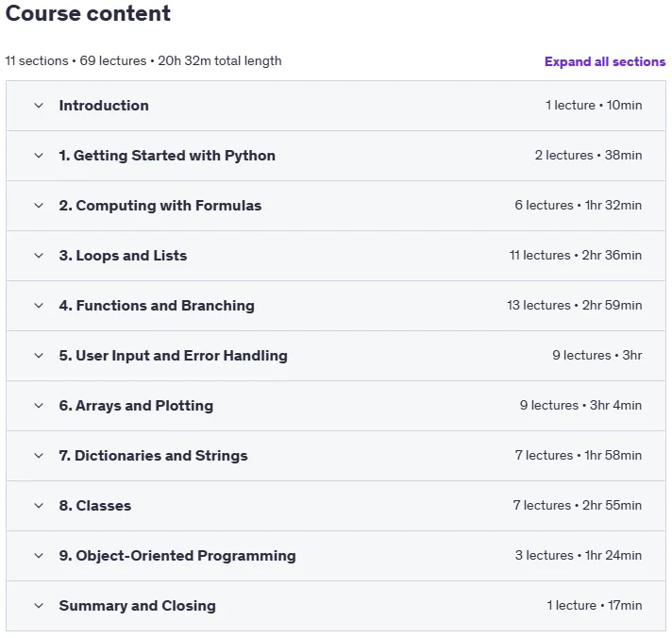Screen dimensions: 672x638
Task: Open the Classes section chevron
Action: pos(39,506)
